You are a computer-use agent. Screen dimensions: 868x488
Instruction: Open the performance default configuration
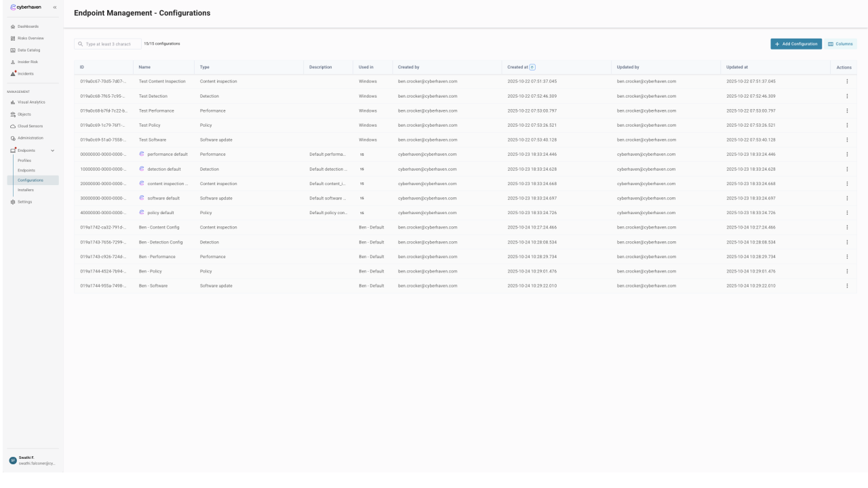167,154
